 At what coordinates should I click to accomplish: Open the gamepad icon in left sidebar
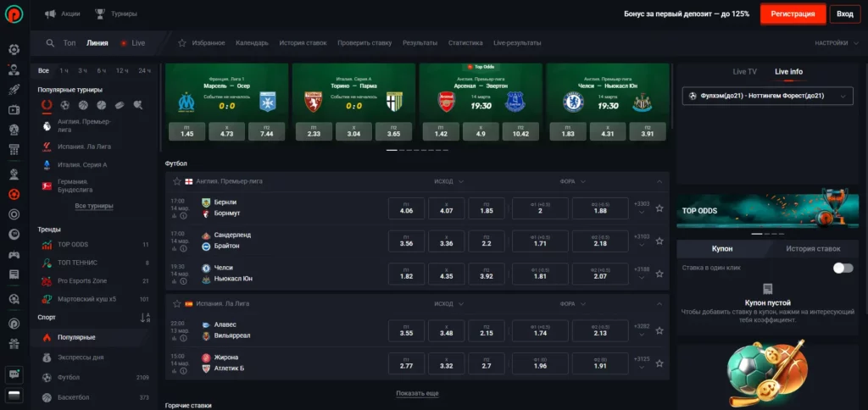[x=14, y=254]
